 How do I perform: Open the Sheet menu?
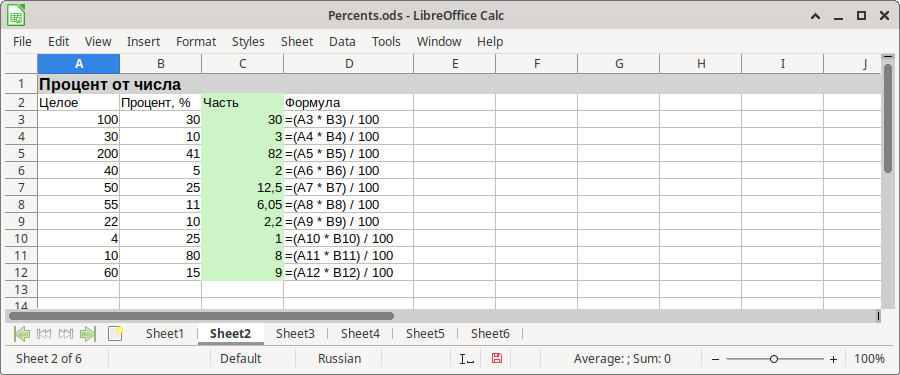pos(297,41)
